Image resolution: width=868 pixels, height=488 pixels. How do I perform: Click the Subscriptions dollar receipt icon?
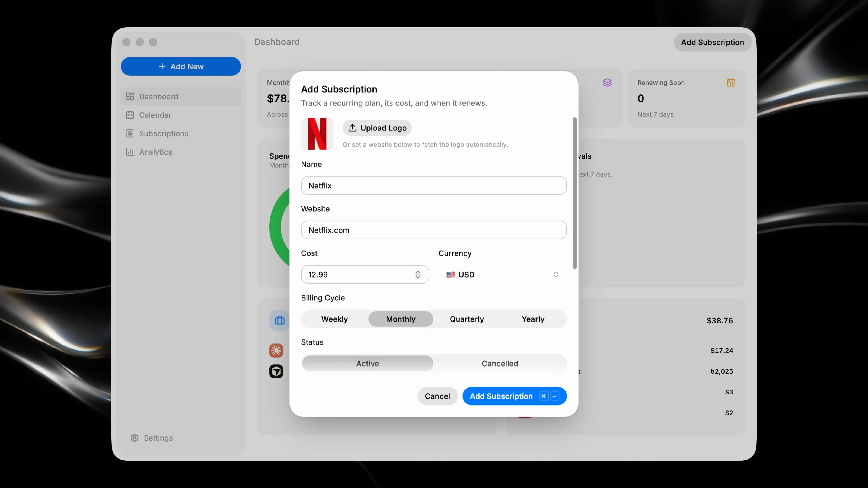pos(130,134)
